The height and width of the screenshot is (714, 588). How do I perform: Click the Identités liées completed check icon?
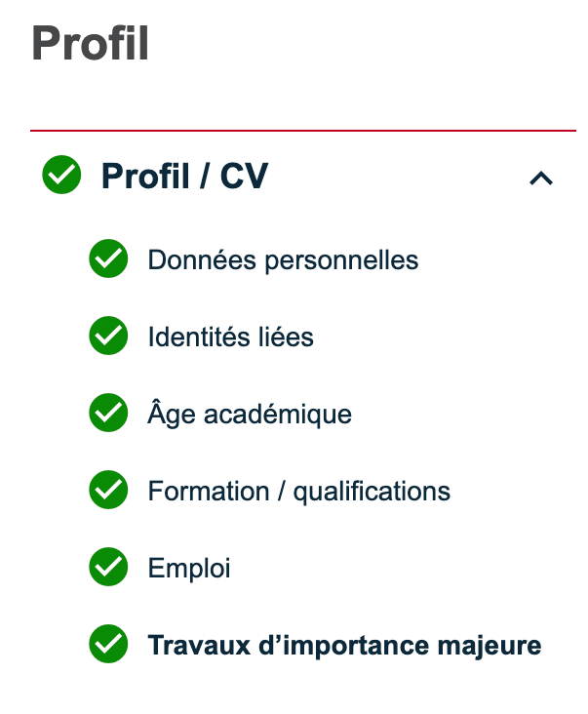108,337
